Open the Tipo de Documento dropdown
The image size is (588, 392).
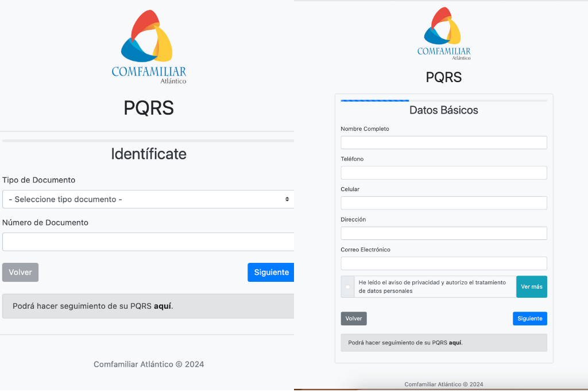tap(148, 199)
